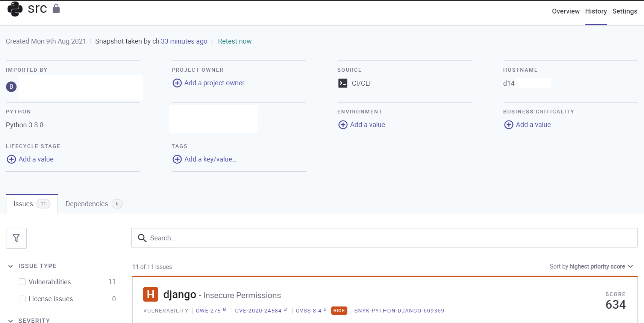Click the 33 minutes ago snapshot link
Screen dimensions: 644x323
184,41
